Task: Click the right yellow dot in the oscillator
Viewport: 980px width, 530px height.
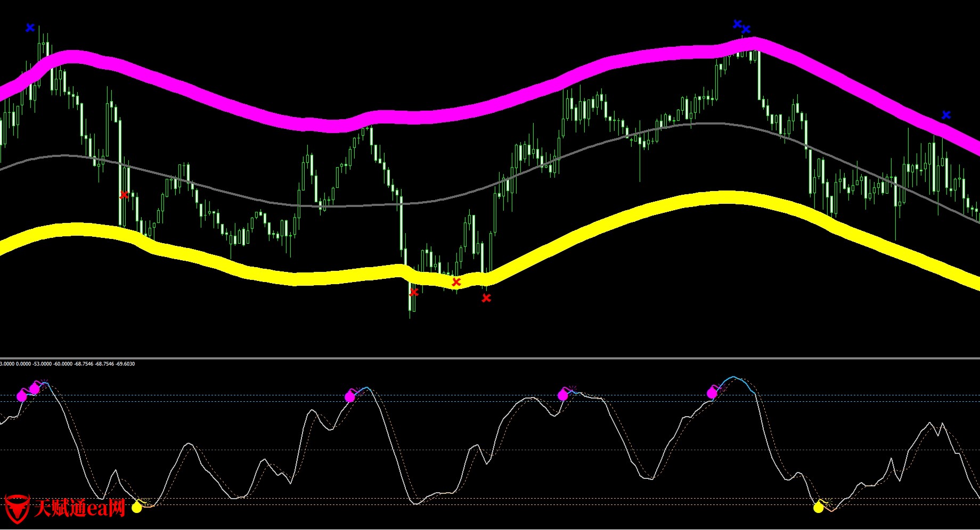Action: coord(819,507)
